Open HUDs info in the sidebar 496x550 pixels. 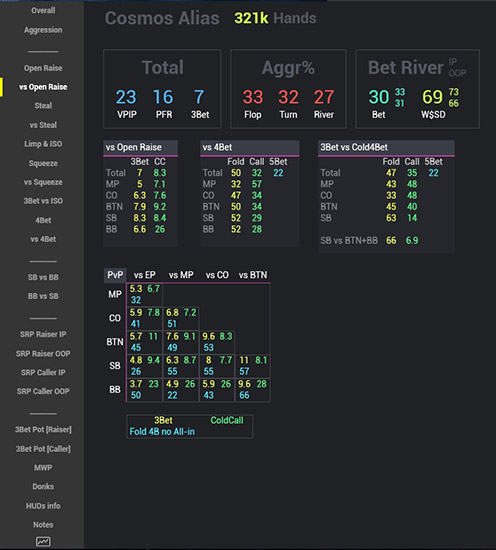tap(43, 506)
